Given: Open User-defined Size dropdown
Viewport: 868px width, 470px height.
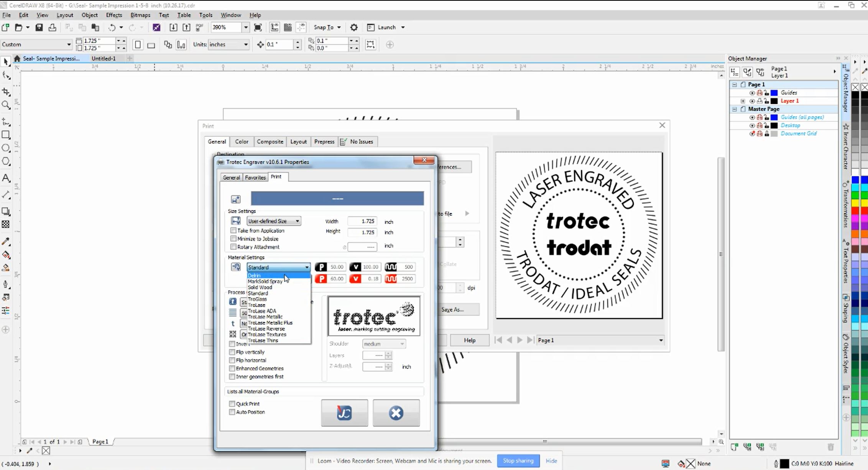Looking at the screenshot, I should click(274, 221).
